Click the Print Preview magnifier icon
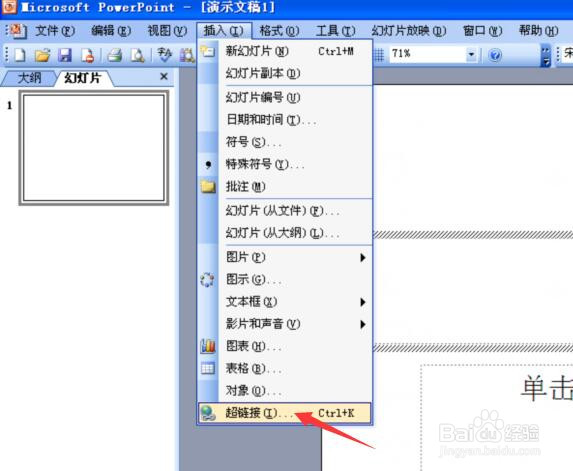 (137, 55)
